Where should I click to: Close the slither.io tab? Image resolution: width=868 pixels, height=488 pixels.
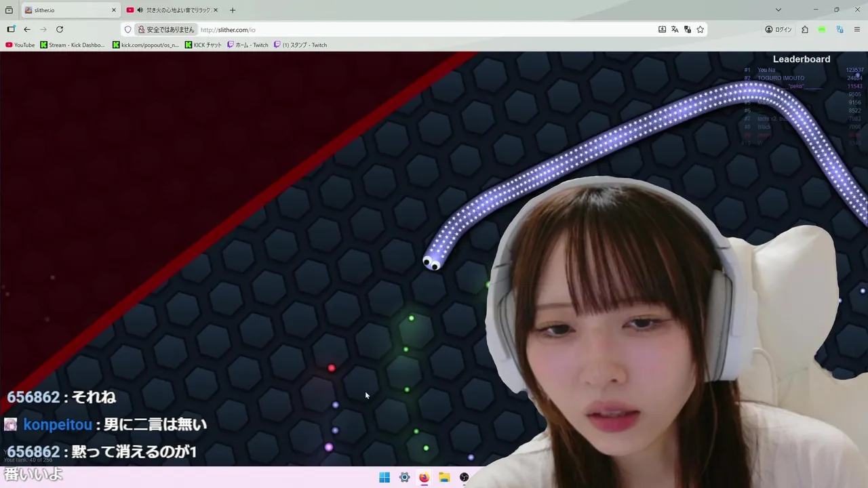tap(114, 10)
